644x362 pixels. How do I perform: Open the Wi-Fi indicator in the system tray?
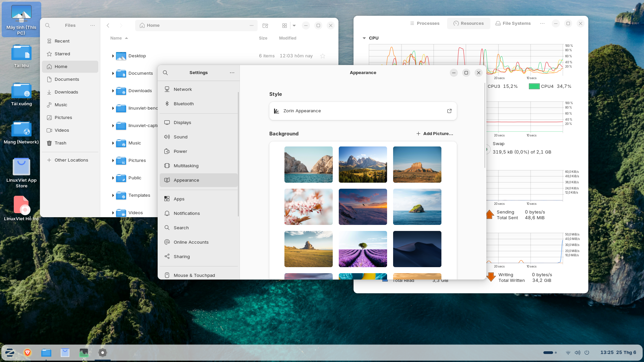[x=568, y=353]
